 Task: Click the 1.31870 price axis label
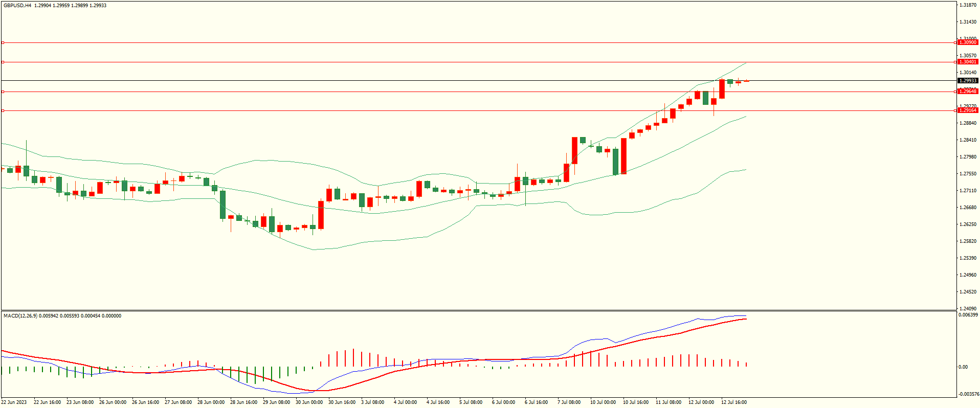[x=968, y=5]
